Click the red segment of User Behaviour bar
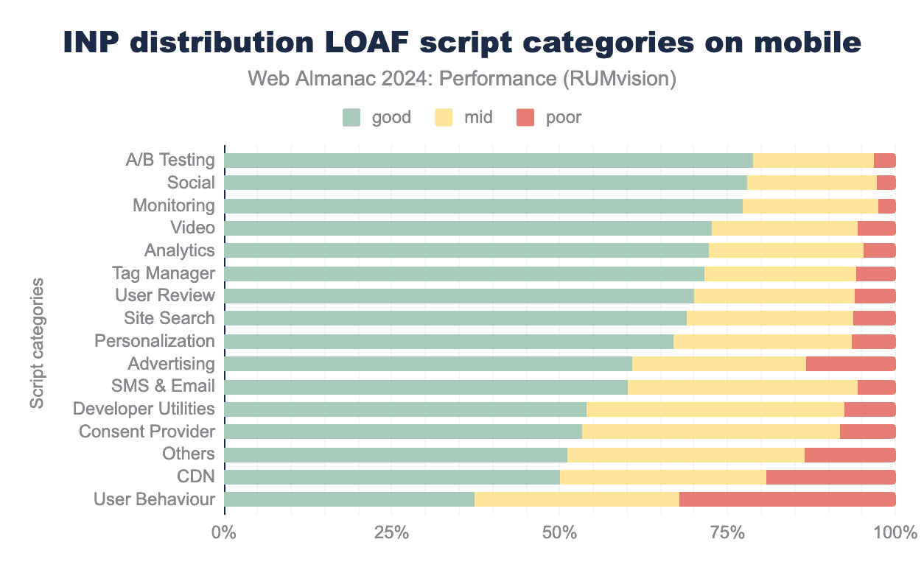The image size is (924, 570). tap(787, 500)
